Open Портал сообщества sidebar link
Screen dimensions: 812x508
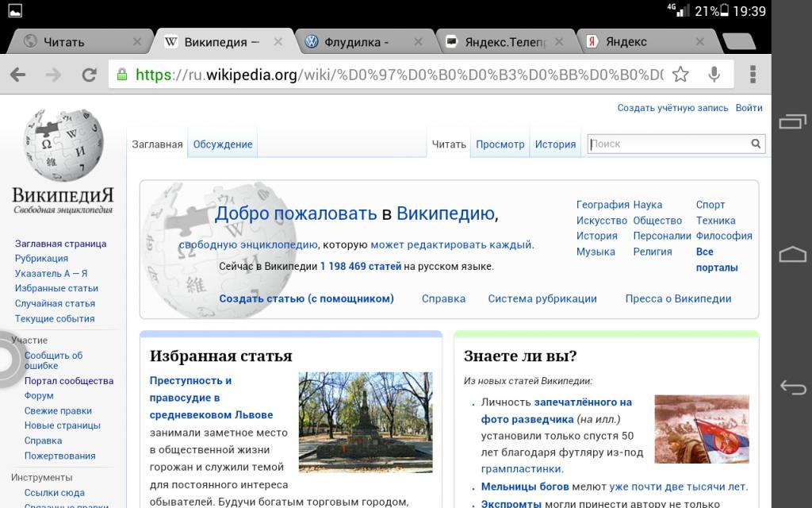[x=69, y=380]
